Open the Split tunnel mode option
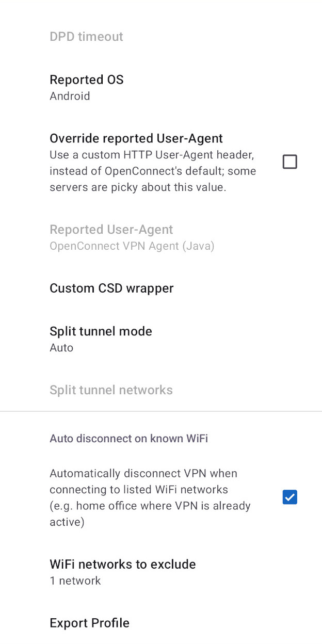This screenshot has width=322, height=644. tap(161, 339)
